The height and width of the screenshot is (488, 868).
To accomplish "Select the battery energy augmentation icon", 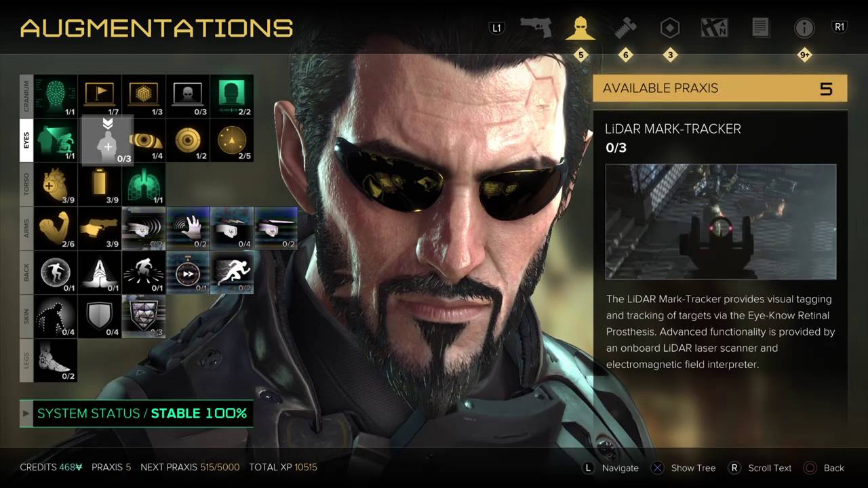I will click(99, 184).
